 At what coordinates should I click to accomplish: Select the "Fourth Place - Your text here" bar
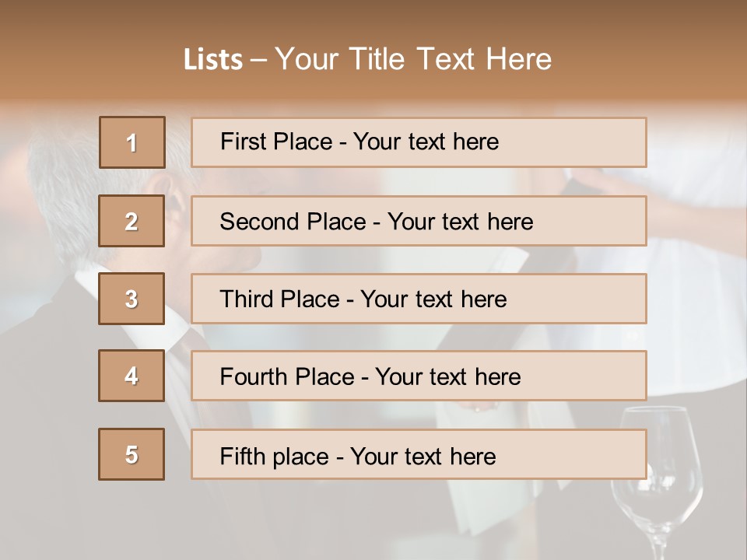pos(419,376)
